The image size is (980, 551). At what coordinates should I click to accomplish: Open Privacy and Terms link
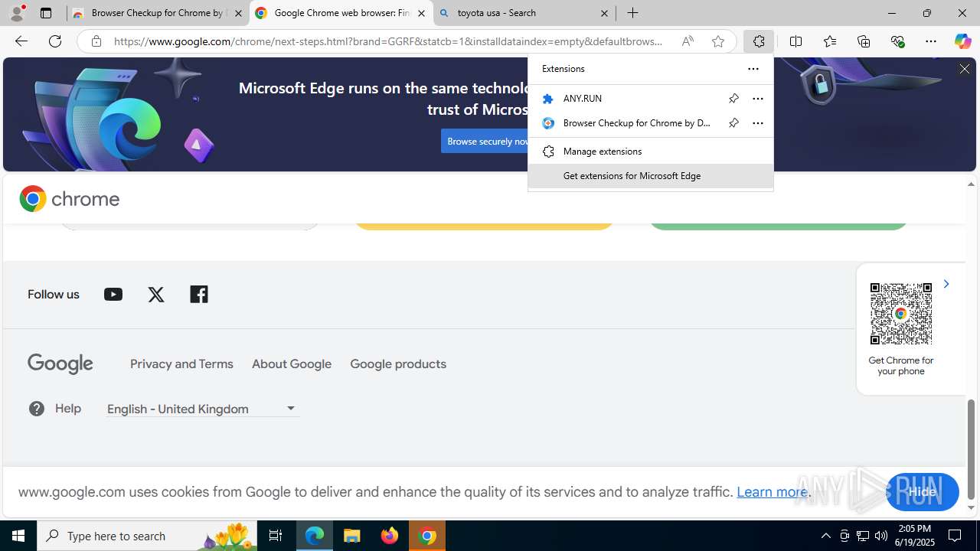[181, 364]
